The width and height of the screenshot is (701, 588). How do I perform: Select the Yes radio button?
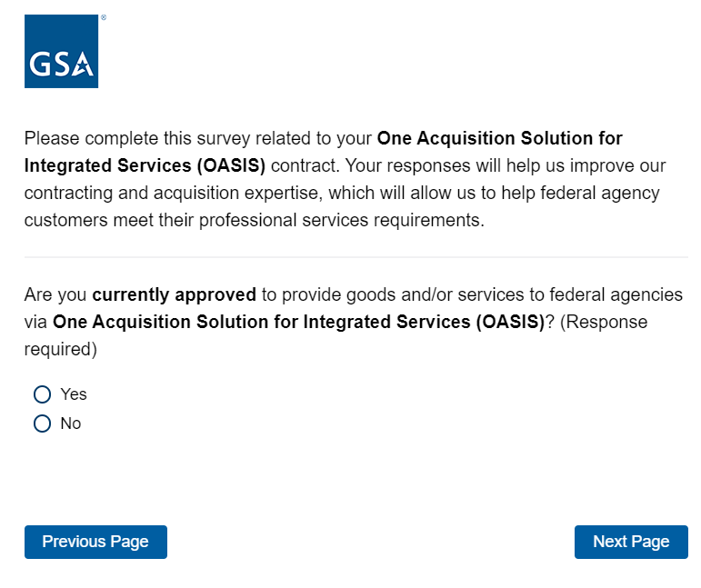(x=42, y=394)
